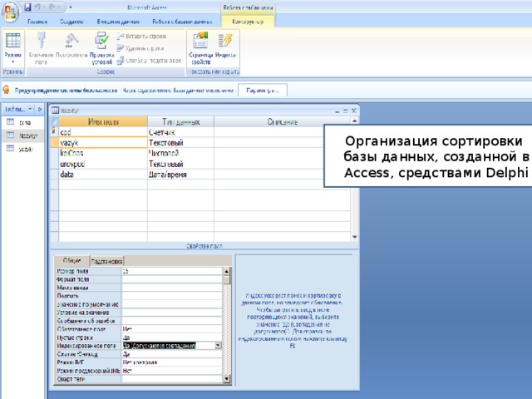Select cena table in navigation pane
Image resolution: width=532 pixels, height=399 pixels.
[x=22, y=122]
